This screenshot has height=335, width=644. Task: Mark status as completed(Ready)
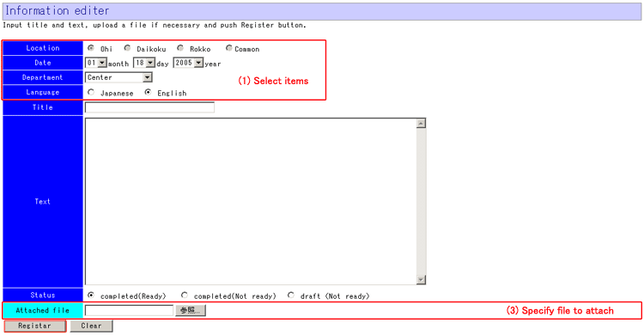click(x=91, y=295)
